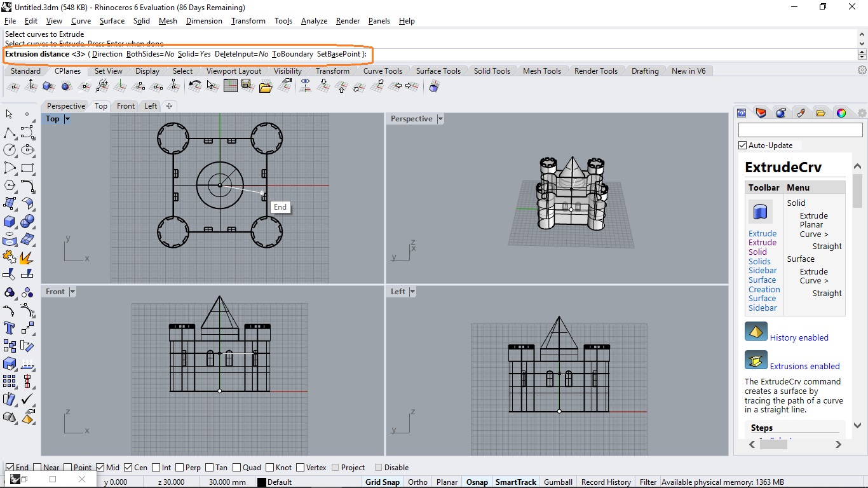Click the Default layer black color swatch

pyautogui.click(x=261, y=482)
